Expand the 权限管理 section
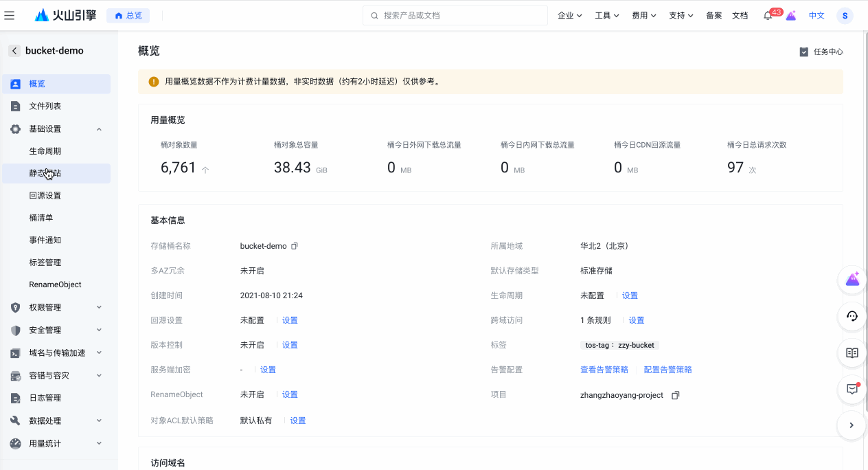 (99, 307)
